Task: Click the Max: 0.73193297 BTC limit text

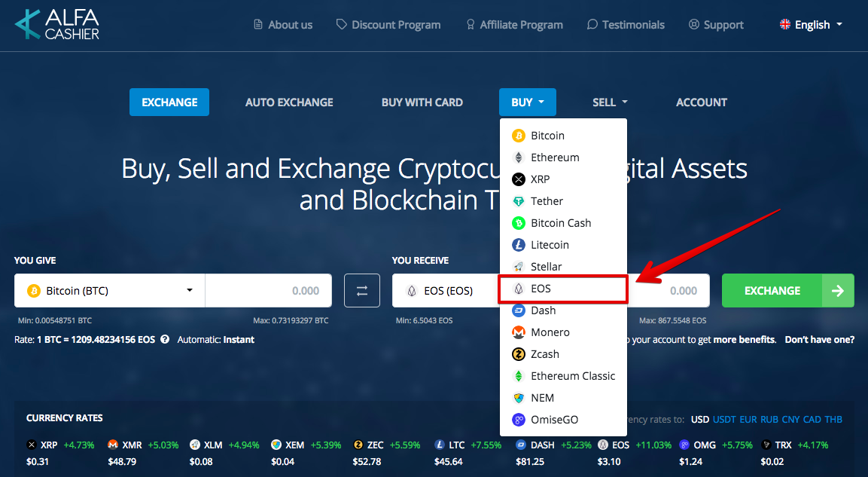Action: 291,320
